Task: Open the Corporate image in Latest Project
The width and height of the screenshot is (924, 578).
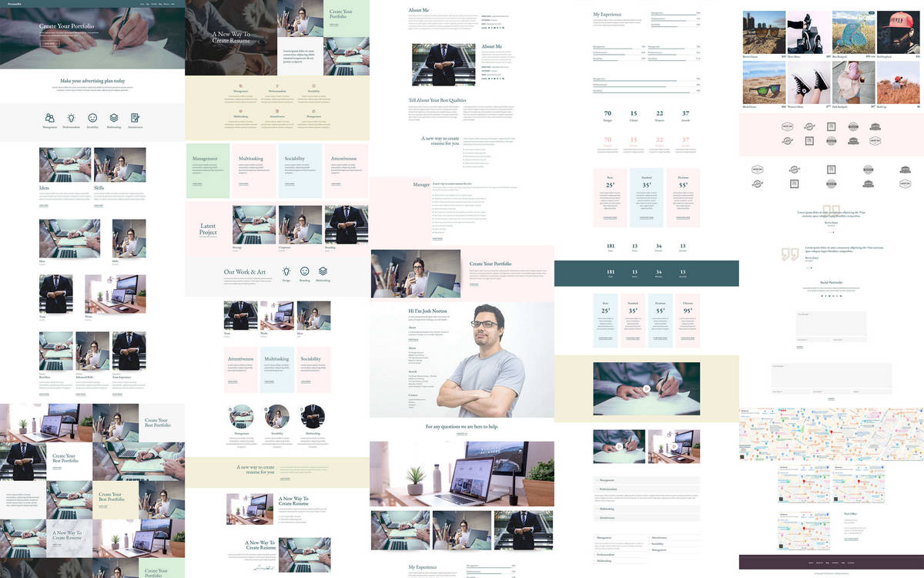Action: [x=300, y=225]
